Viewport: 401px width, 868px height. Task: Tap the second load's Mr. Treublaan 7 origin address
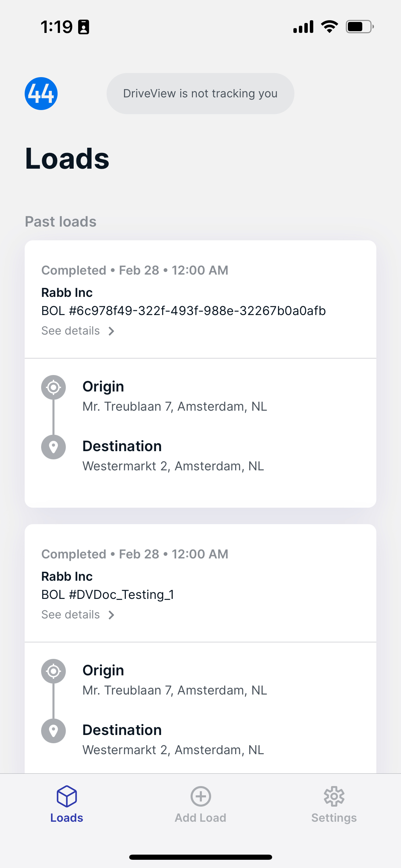174,690
